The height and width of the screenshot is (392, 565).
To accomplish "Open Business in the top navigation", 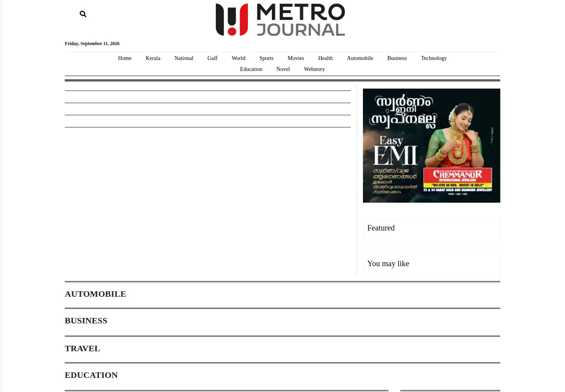I will (x=397, y=58).
